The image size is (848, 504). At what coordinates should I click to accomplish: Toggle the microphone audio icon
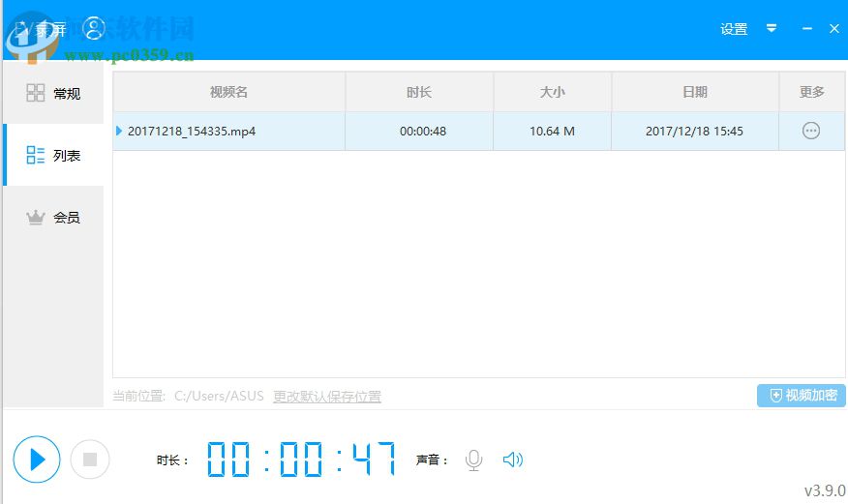473,460
